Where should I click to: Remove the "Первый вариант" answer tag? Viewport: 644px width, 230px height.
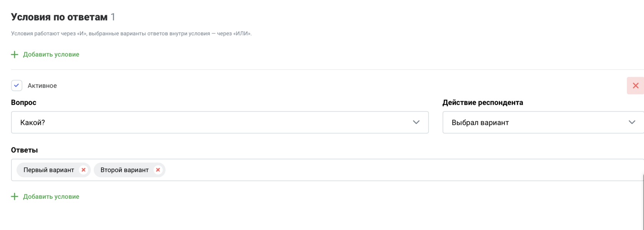83,170
